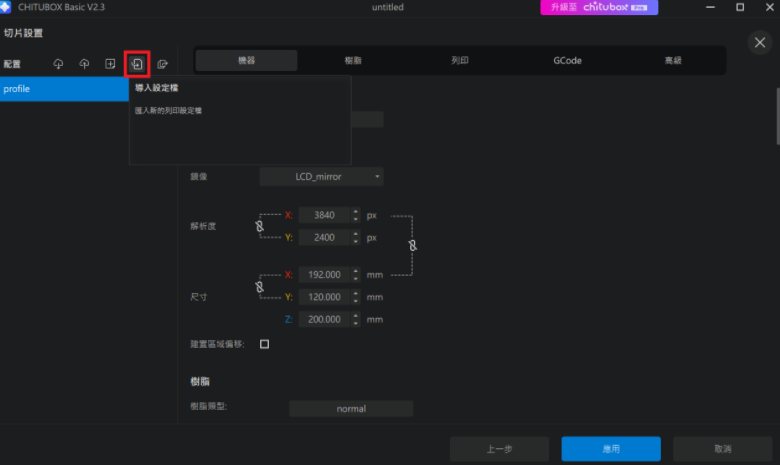Click the cloud download profile icon
This screenshot has height=465, width=780.
click(59, 64)
